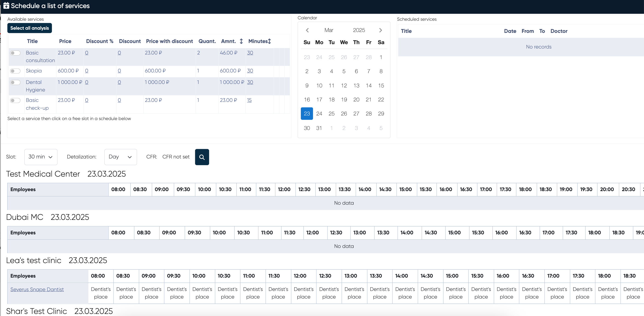Image resolution: width=644 pixels, height=316 pixels.
Task: Expand the Detalization Day dropdown
Action: pos(120,157)
